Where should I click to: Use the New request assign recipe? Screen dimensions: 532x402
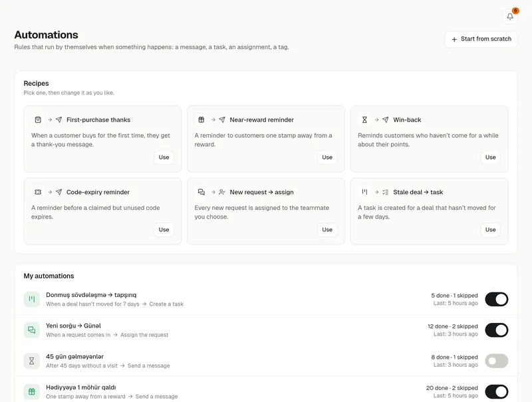click(327, 229)
